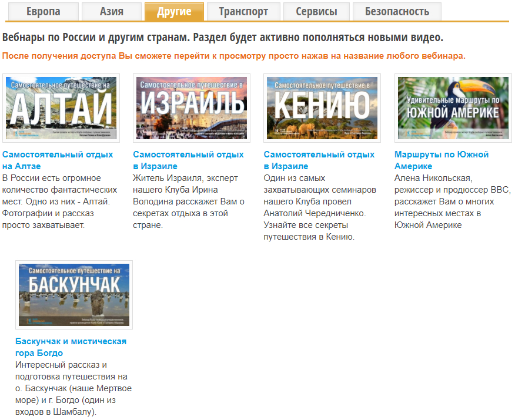515x420 pixels.
Task: Follow title link under Кению thumbnail
Action: click(319, 160)
